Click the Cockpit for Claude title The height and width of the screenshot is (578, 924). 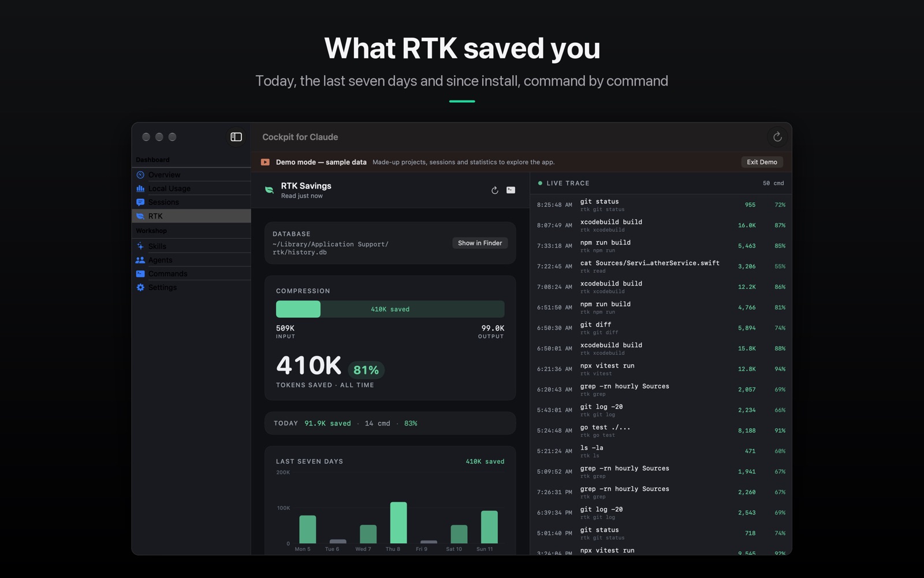click(300, 137)
